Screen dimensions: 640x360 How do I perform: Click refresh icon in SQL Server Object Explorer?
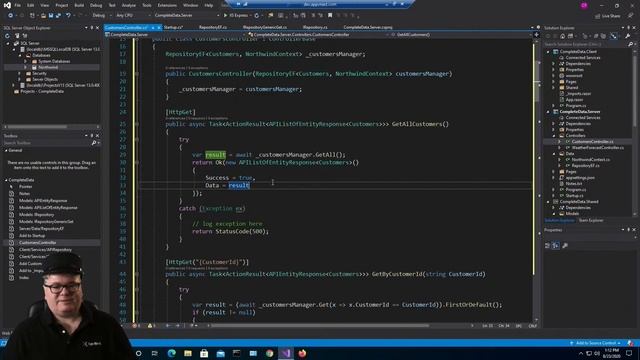point(7,36)
